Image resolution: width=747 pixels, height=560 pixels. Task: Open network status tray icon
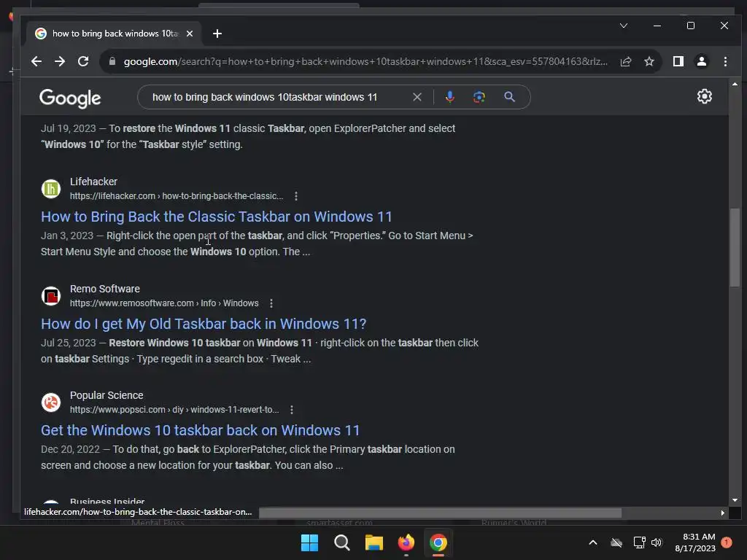[639, 542]
